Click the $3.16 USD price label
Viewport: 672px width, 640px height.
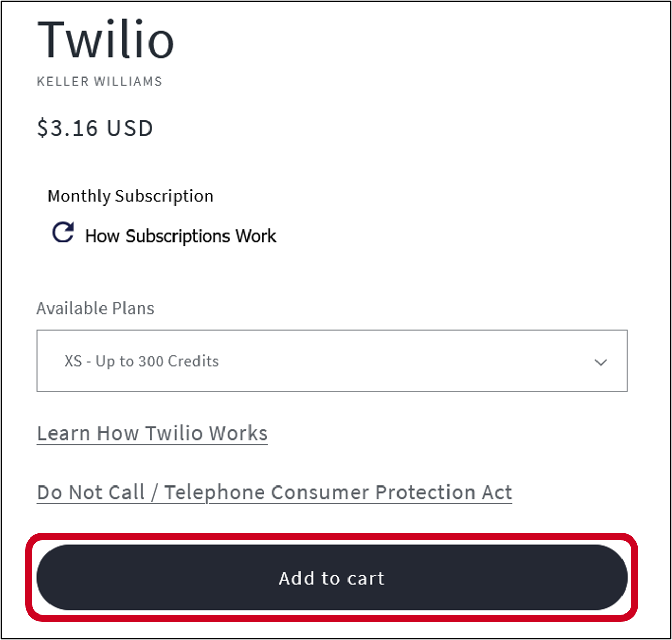point(94,128)
